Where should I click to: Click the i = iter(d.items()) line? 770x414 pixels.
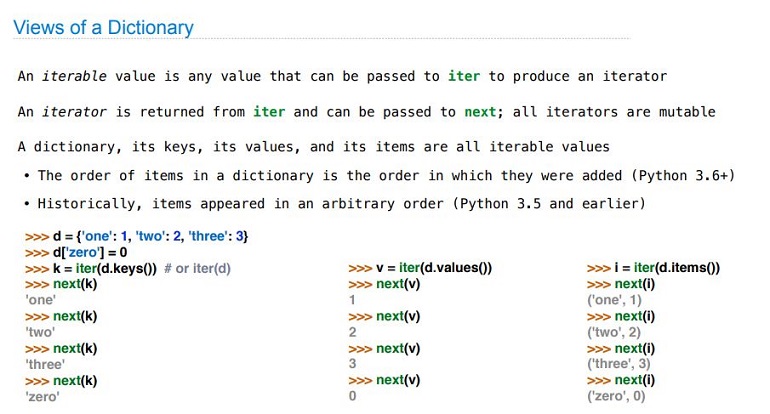tap(653, 268)
